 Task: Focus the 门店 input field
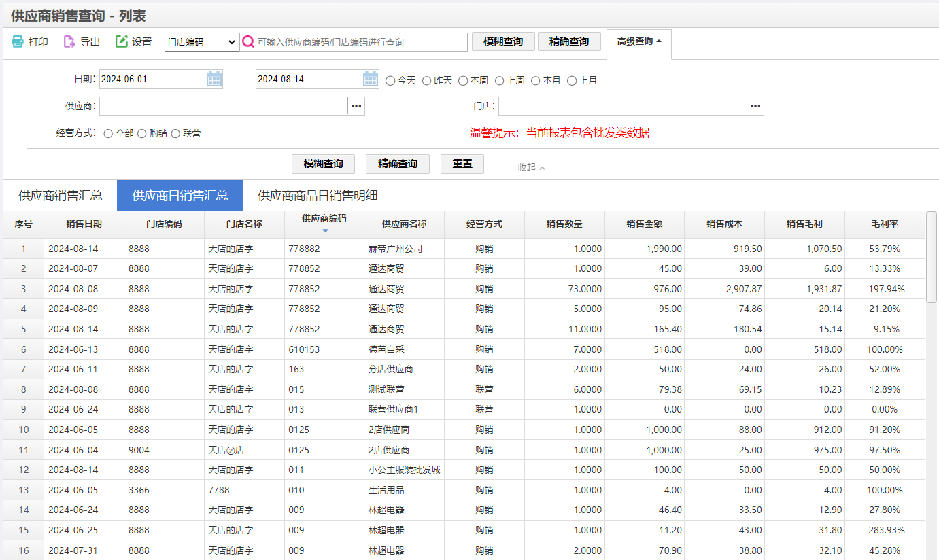click(623, 106)
